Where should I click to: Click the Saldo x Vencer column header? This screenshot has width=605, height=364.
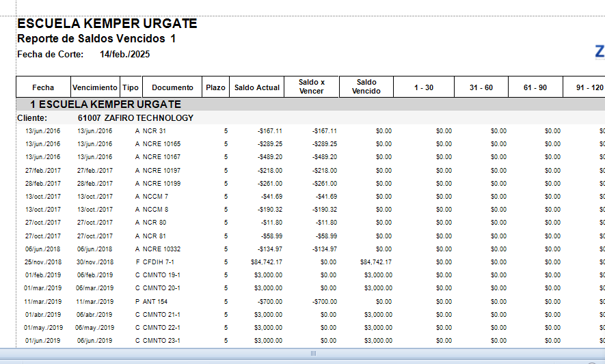pyautogui.click(x=312, y=87)
